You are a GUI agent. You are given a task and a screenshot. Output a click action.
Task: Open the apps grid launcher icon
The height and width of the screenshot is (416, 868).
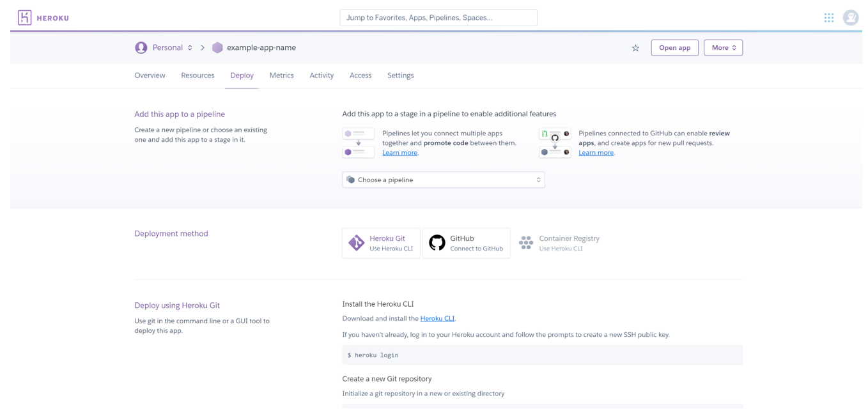(828, 18)
